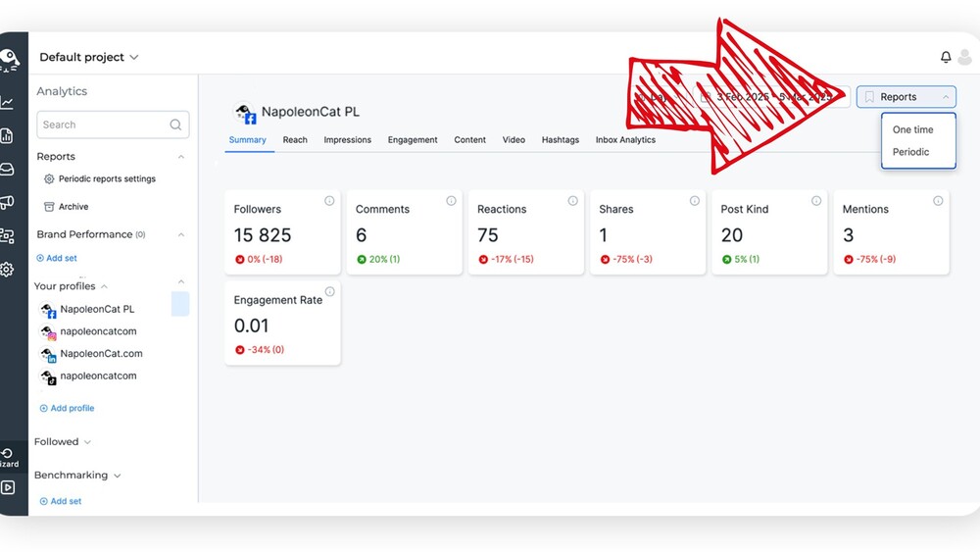Open the Inbox tray sidebar icon
The width and height of the screenshot is (980, 552).
click(x=6, y=170)
